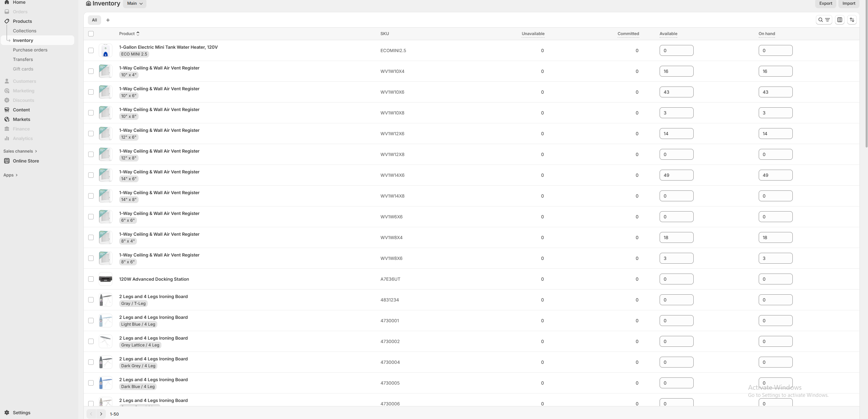Click the Unavailable column header
Viewport: 868px width, 419px height.
point(533,34)
